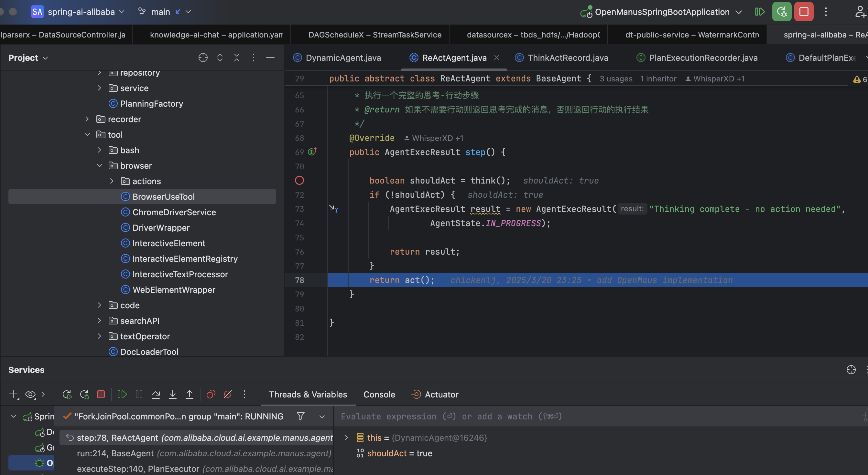The height and width of the screenshot is (475, 868).
Task: Click the 3 usages inlay link
Action: click(616, 79)
